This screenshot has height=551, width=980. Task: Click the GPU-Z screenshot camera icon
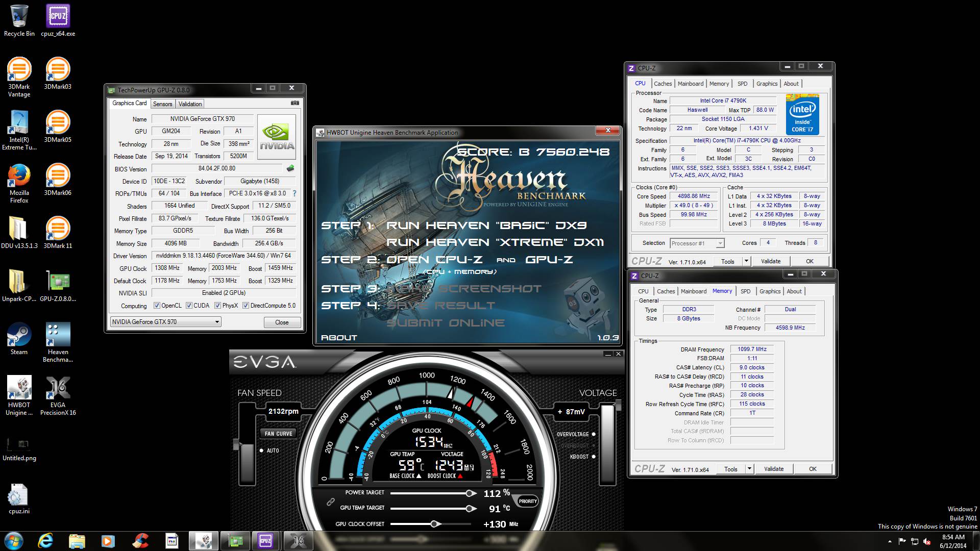pyautogui.click(x=295, y=103)
